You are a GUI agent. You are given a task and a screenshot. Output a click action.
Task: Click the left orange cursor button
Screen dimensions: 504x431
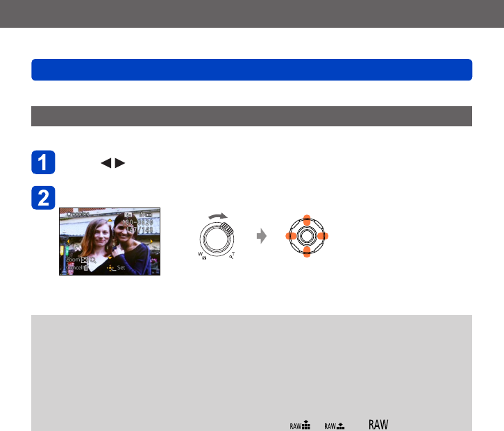point(291,236)
